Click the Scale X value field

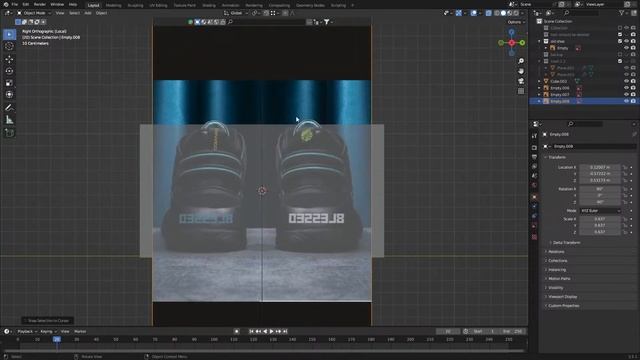coord(600,219)
